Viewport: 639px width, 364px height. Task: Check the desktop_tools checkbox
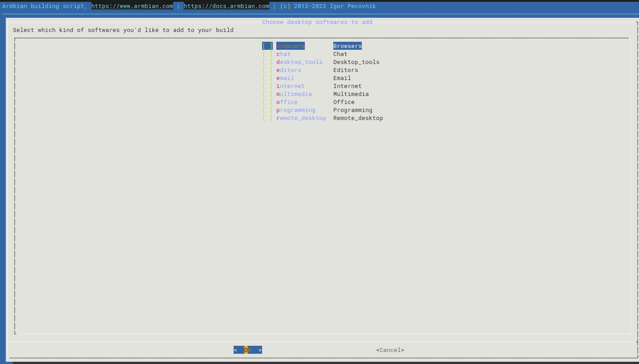[267, 62]
